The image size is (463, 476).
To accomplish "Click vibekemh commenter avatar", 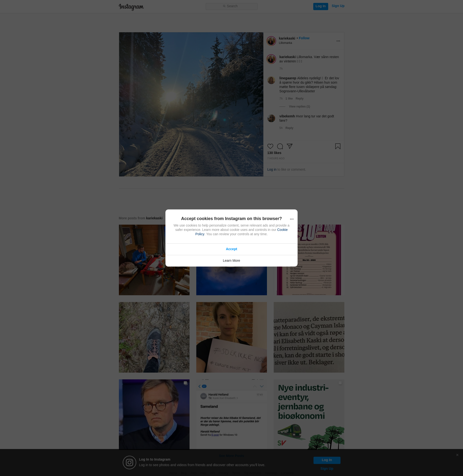I will tap(271, 118).
